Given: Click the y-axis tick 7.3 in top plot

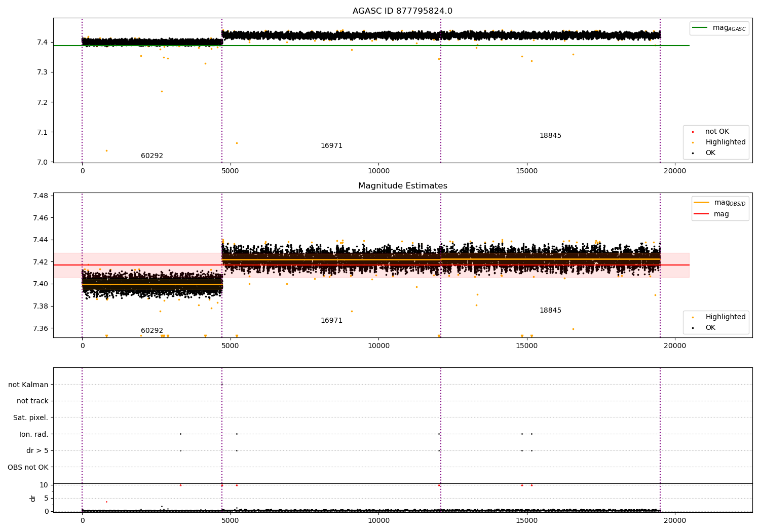Looking at the screenshot, I should (42, 72).
